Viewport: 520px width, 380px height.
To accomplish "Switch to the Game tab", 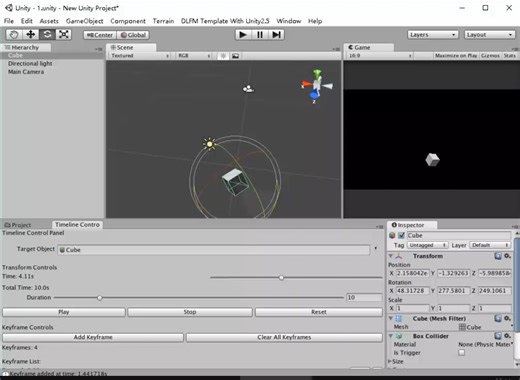I will [368, 47].
